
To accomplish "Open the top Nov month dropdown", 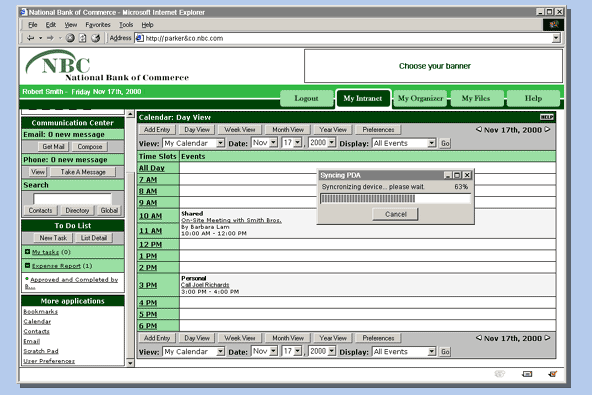I will [274, 143].
